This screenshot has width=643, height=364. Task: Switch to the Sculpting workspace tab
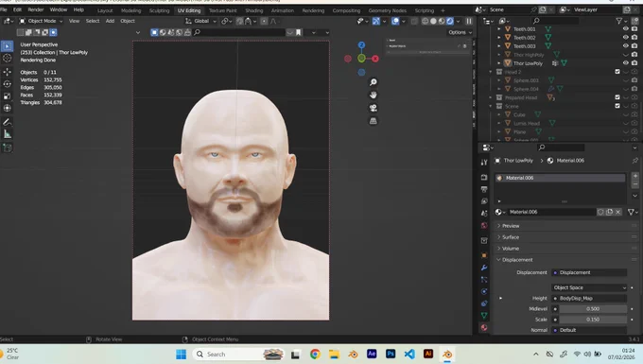[159, 10]
